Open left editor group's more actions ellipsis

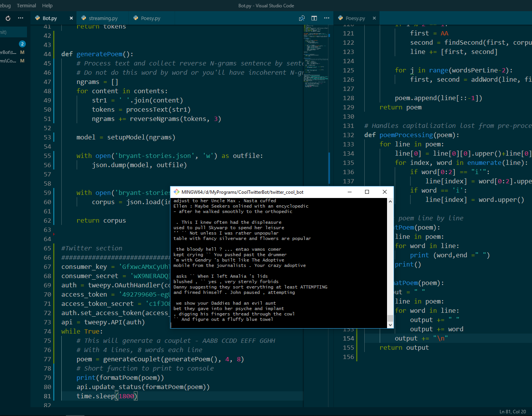pos(327,18)
